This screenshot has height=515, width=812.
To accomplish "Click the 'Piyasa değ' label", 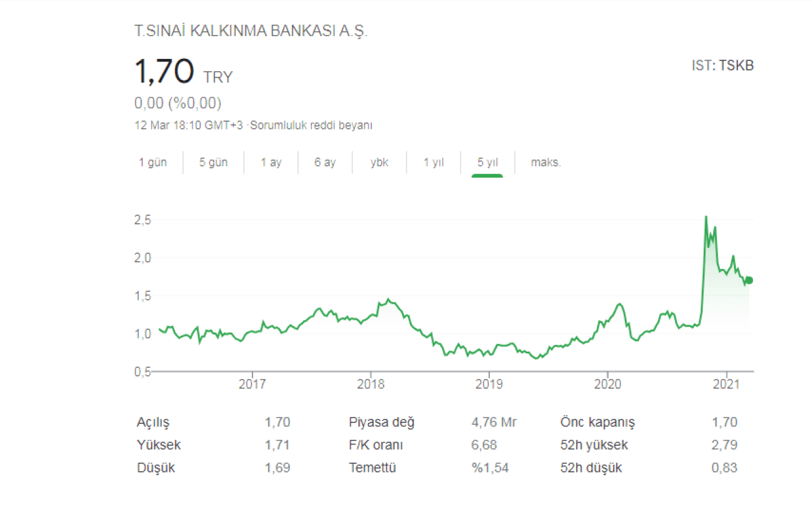I will pyautogui.click(x=381, y=422).
